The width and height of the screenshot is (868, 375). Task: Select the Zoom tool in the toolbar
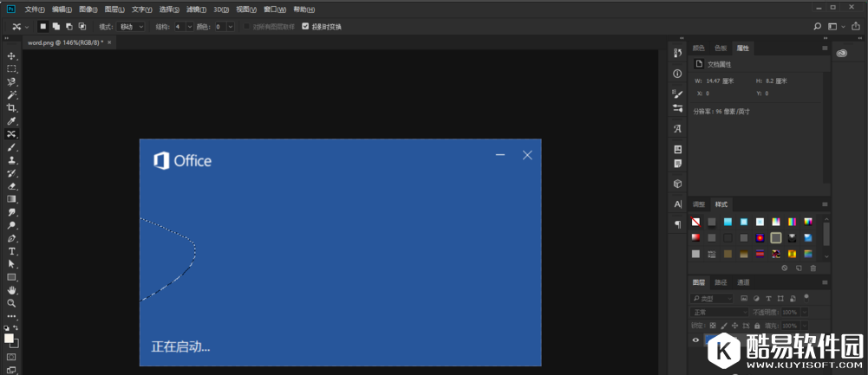tap(11, 303)
